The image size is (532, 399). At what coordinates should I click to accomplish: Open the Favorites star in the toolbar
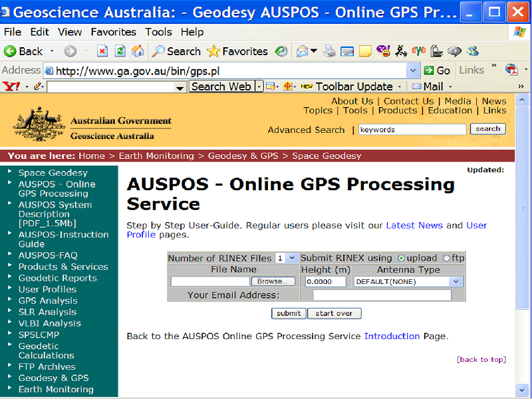pyautogui.click(x=237, y=51)
